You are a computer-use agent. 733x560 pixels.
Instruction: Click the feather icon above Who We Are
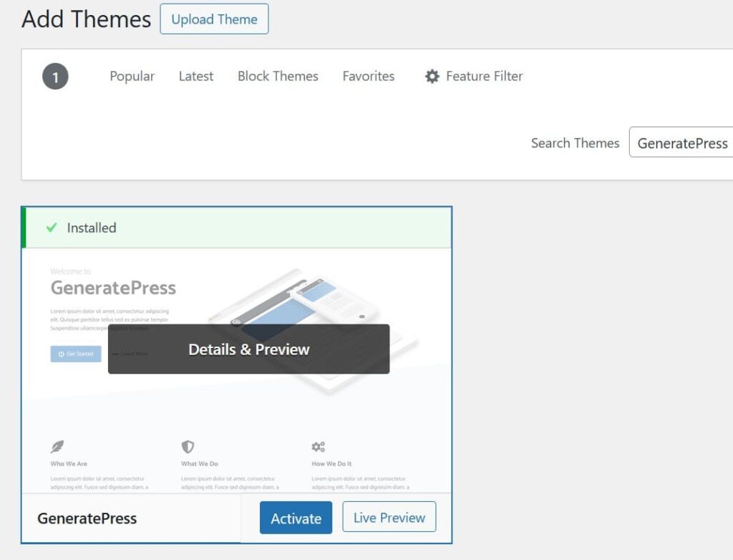57,447
